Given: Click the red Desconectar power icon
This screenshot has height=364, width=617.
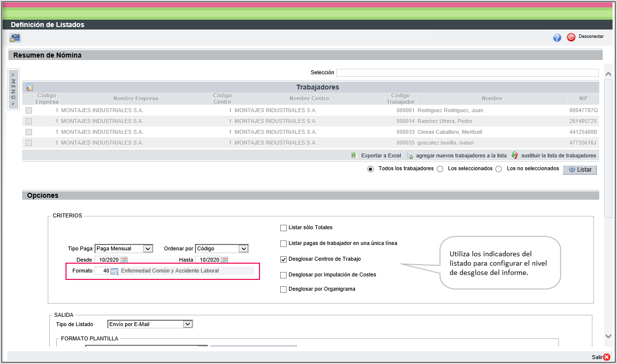Looking at the screenshot, I should [x=571, y=37].
